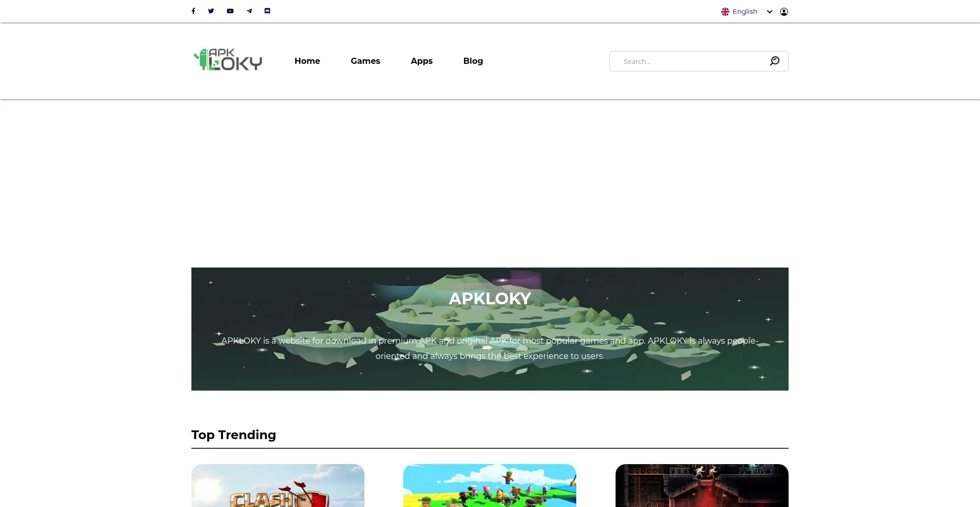
Task: Click the Discord icon in top bar
Action: coord(267,11)
